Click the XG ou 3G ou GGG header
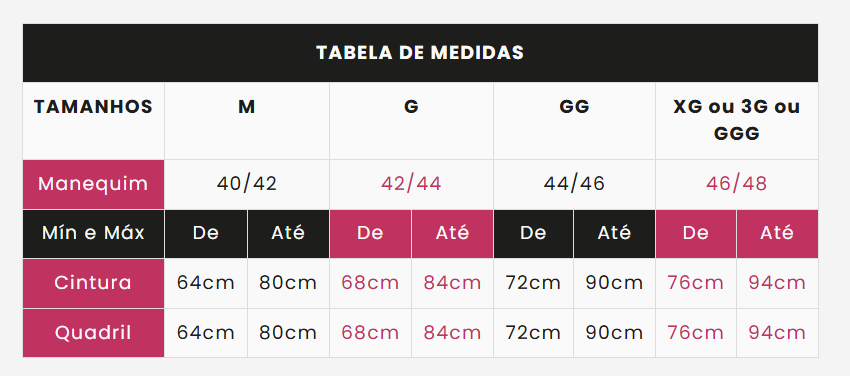Screen dimensions: 850x376 (x=737, y=121)
